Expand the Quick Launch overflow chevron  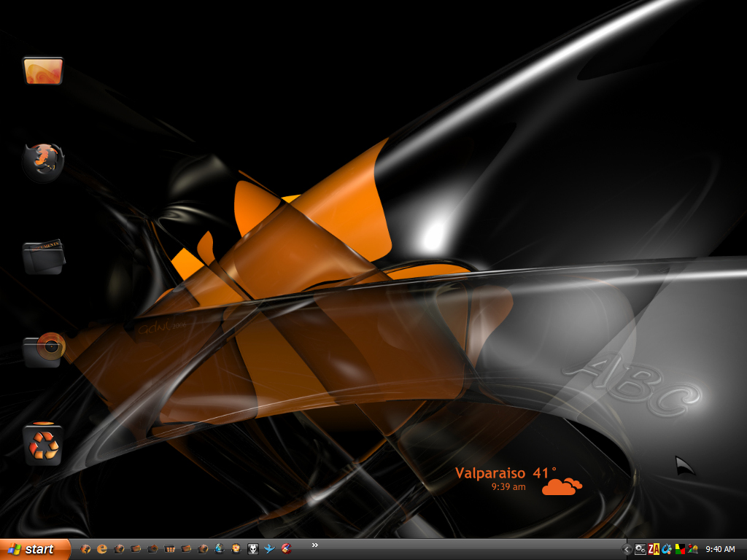pyautogui.click(x=315, y=545)
